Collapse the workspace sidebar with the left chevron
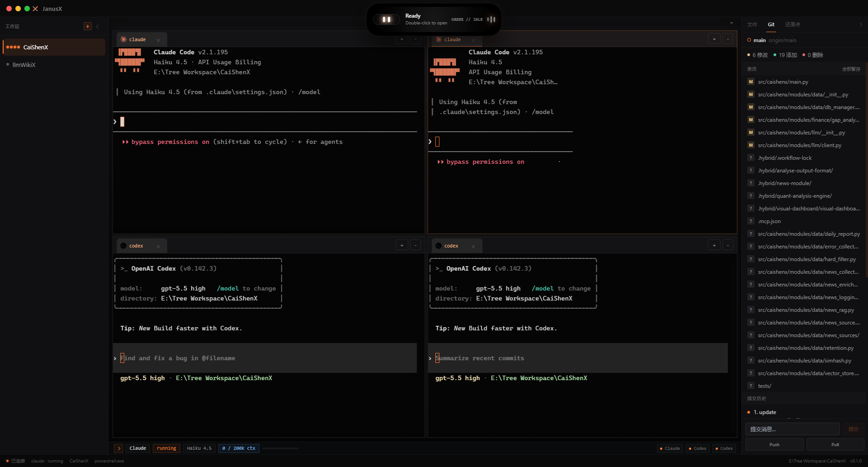 coord(98,26)
